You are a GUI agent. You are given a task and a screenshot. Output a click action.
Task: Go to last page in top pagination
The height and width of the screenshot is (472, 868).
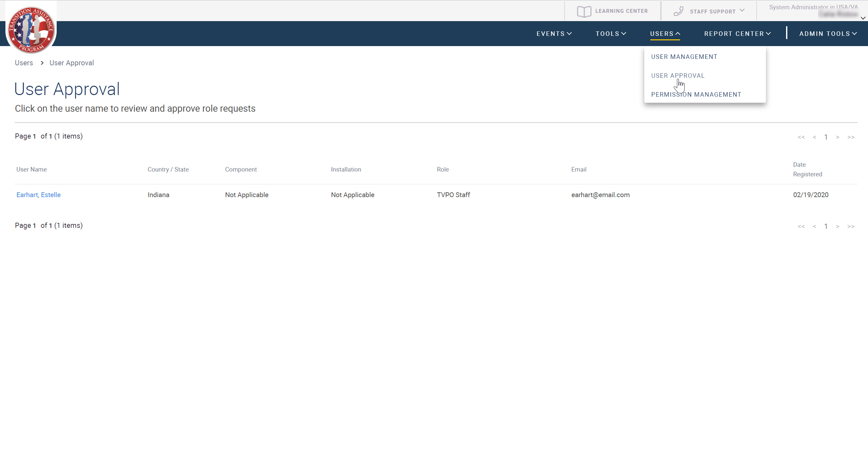[851, 137]
